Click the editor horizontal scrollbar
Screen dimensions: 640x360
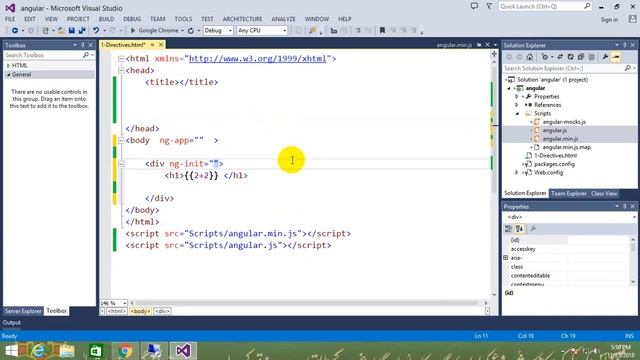click(x=308, y=303)
